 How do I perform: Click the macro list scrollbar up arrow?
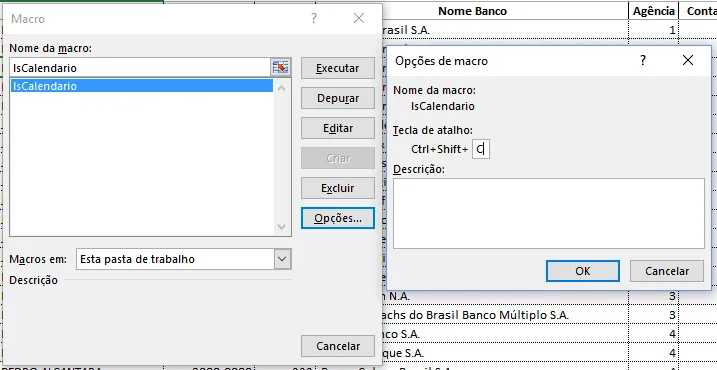pos(282,87)
